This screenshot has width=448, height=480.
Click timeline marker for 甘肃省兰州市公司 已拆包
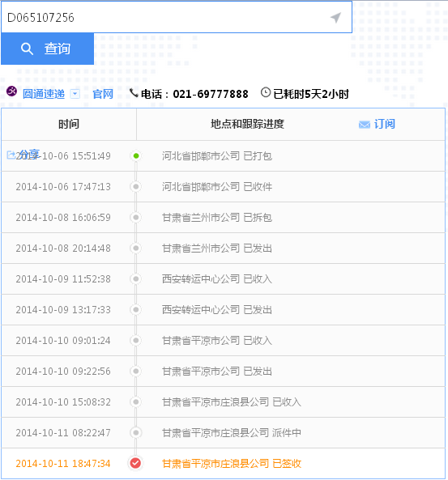(136, 218)
